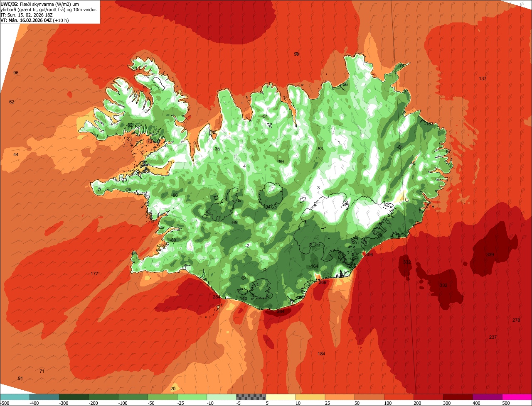Select the legend swatch between -50 and -25

pos(162,397)
